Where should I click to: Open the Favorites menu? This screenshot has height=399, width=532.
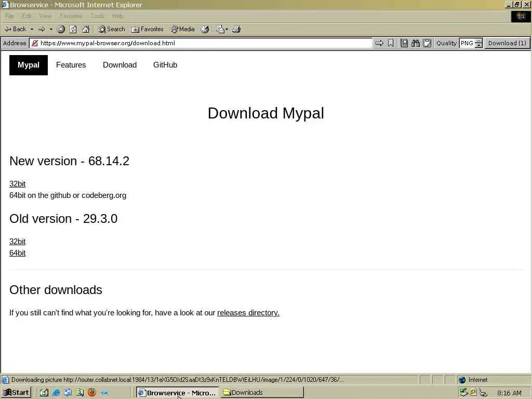71,16
